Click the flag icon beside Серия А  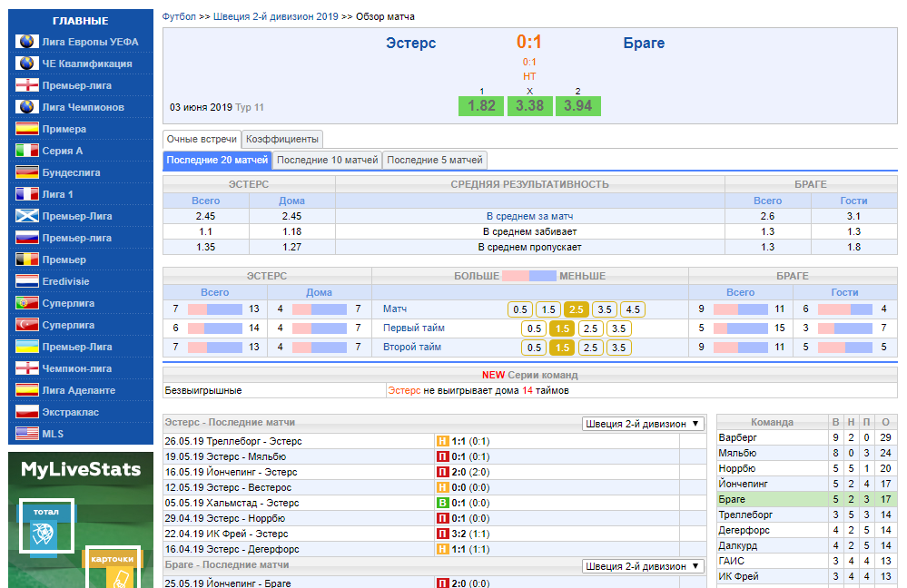point(27,151)
